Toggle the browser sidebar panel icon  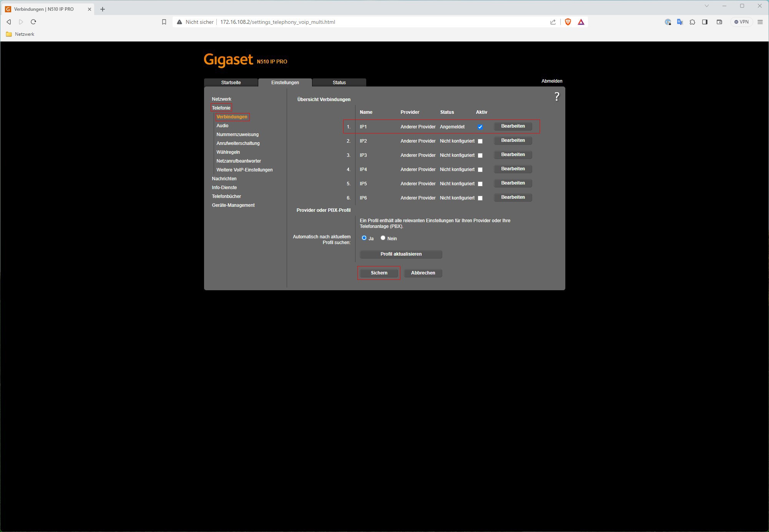[705, 22]
